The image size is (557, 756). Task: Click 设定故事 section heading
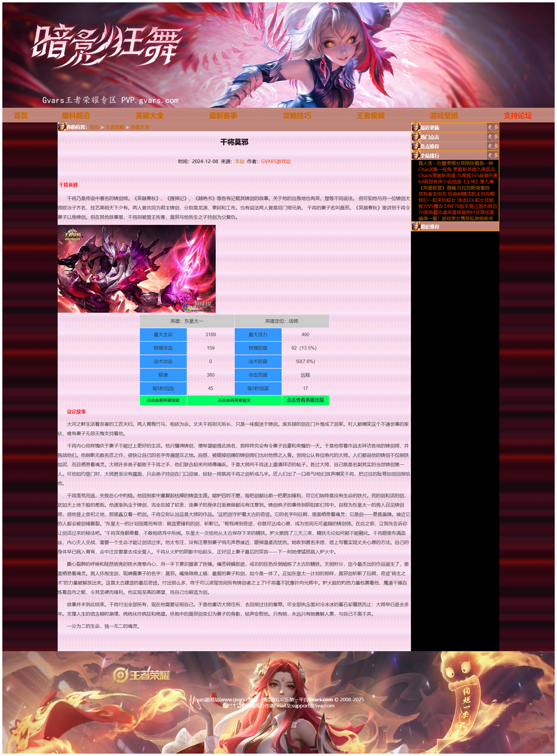(76, 412)
